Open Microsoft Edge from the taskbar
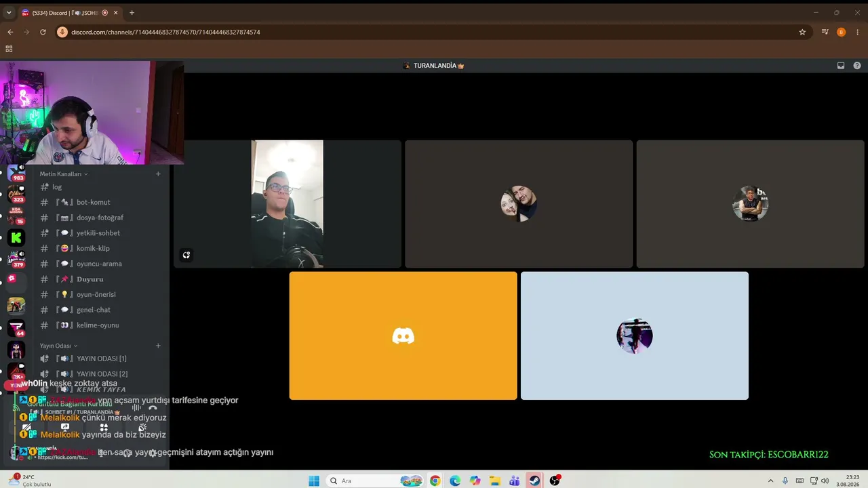Image resolution: width=868 pixels, height=488 pixels. [x=455, y=481]
